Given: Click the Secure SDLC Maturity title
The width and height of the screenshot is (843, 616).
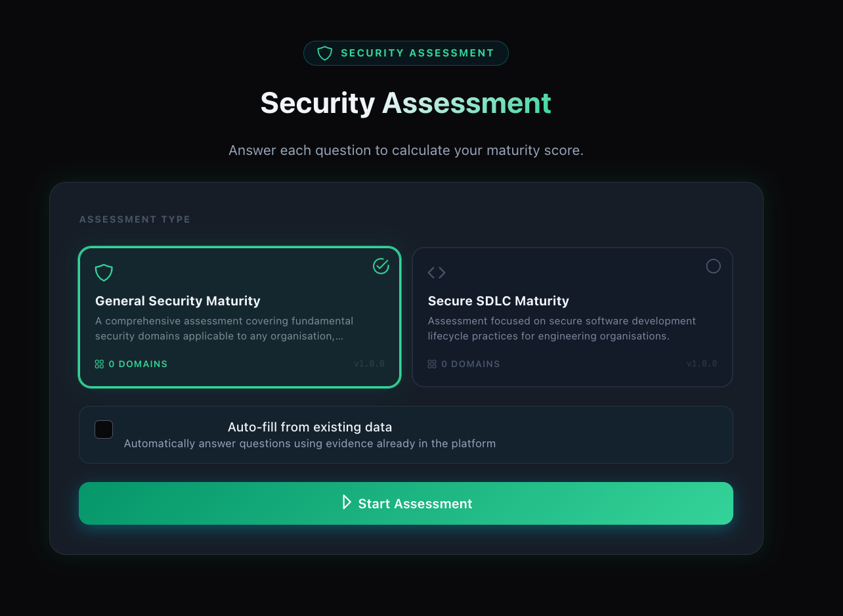Looking at the screenshot, I should pos(498,301).
